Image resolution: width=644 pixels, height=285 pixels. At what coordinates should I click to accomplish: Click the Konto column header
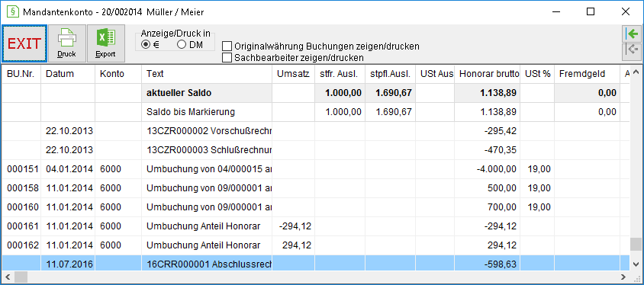(118, 74)
